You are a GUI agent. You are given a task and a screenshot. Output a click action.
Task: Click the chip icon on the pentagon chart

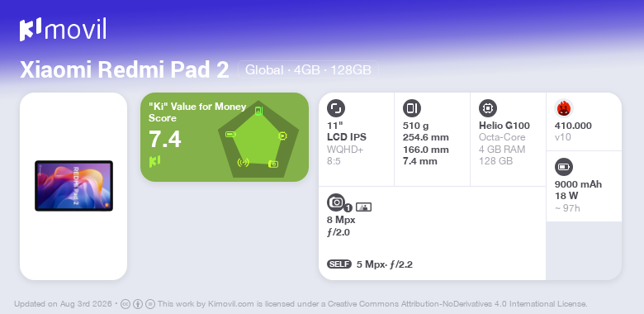pyautogui.click(x=282, y=136)
